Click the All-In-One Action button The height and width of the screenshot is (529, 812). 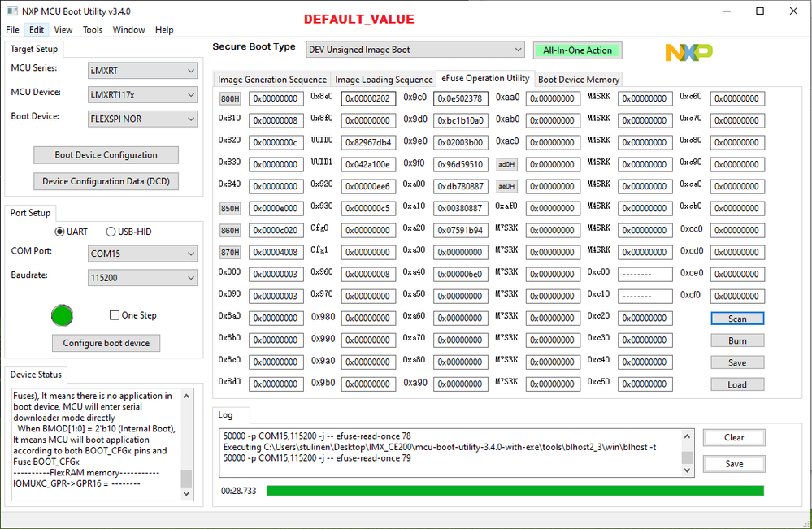(577, 50)
